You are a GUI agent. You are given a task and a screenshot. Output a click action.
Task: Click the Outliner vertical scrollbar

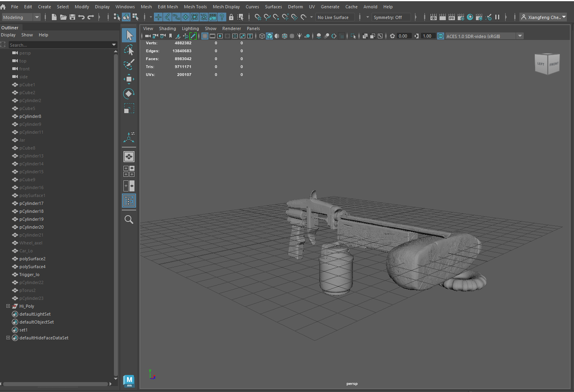(x=116, y=214)
